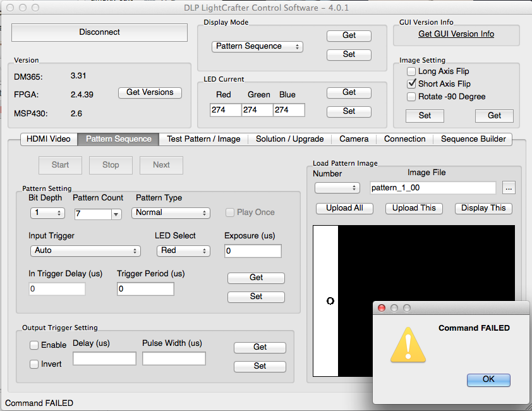Open the Connection tab
Viewport: 532px width, 411px height.
[x=405, y=139]
